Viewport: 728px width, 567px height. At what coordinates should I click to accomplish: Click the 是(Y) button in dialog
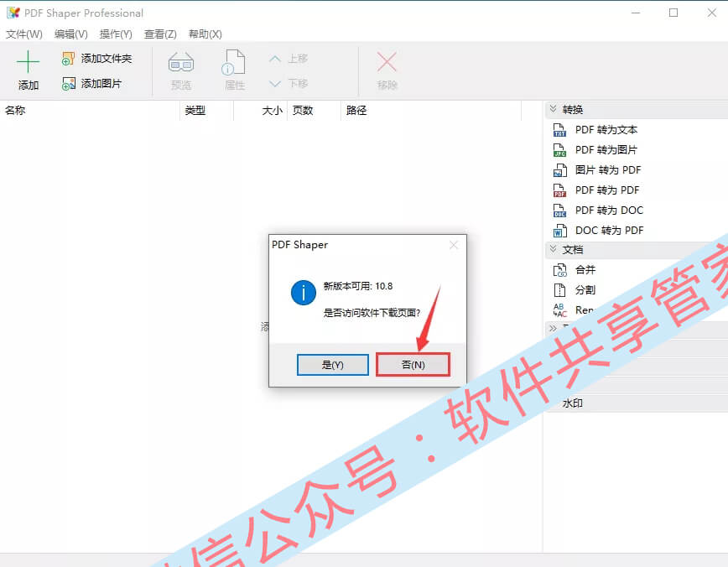click(x=332, y=365)
